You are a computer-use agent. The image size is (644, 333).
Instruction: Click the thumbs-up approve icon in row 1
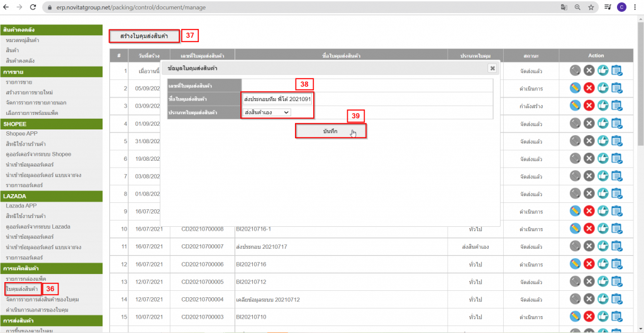602,70
